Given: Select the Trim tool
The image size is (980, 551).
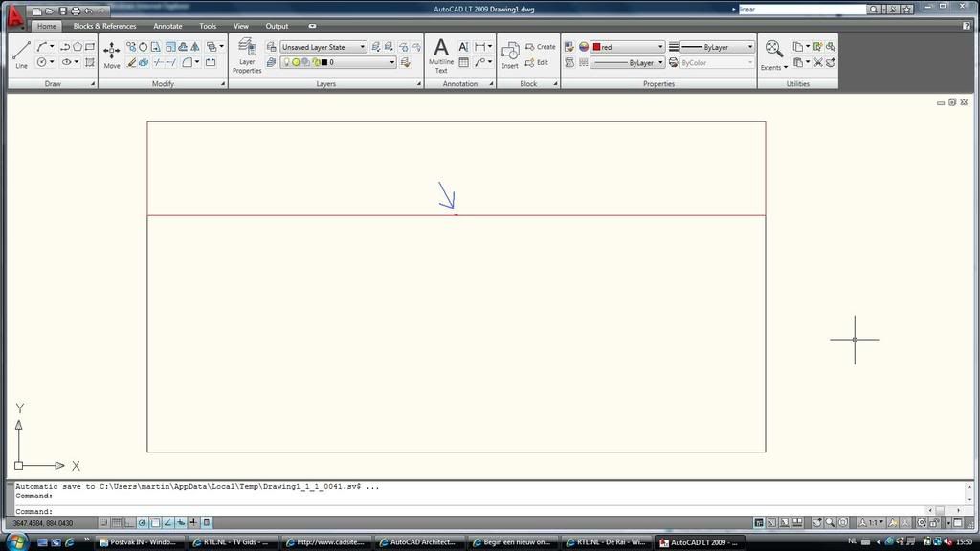Looking at the screenshot, I should [x=159, y=62].
